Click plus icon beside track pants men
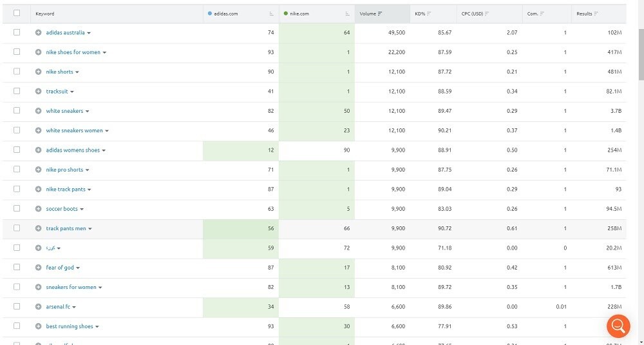The width and height of the screenshot is (644, 345). coord(38,228)
